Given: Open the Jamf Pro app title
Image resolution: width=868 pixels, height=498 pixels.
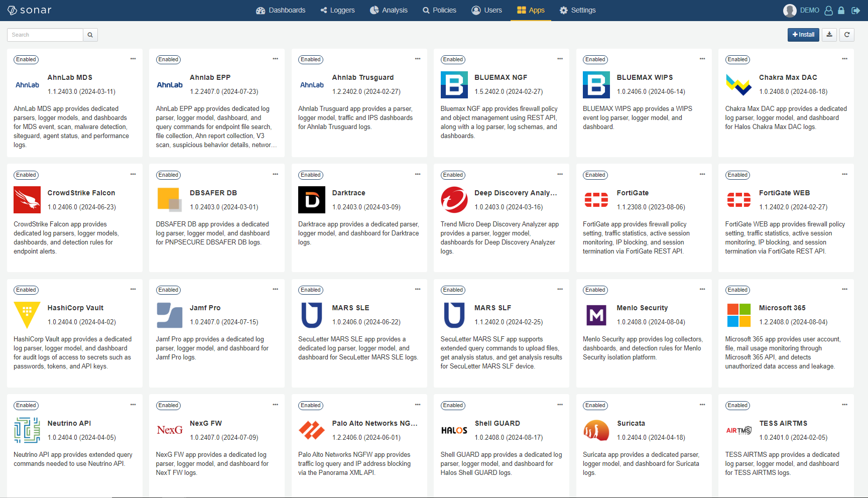Looking at the screenshot, I should 205,308.
